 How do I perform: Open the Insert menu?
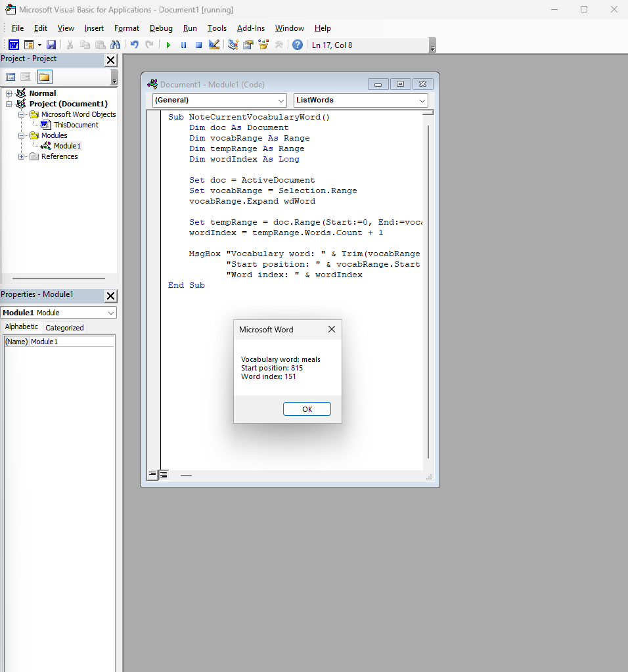point(94,28)
